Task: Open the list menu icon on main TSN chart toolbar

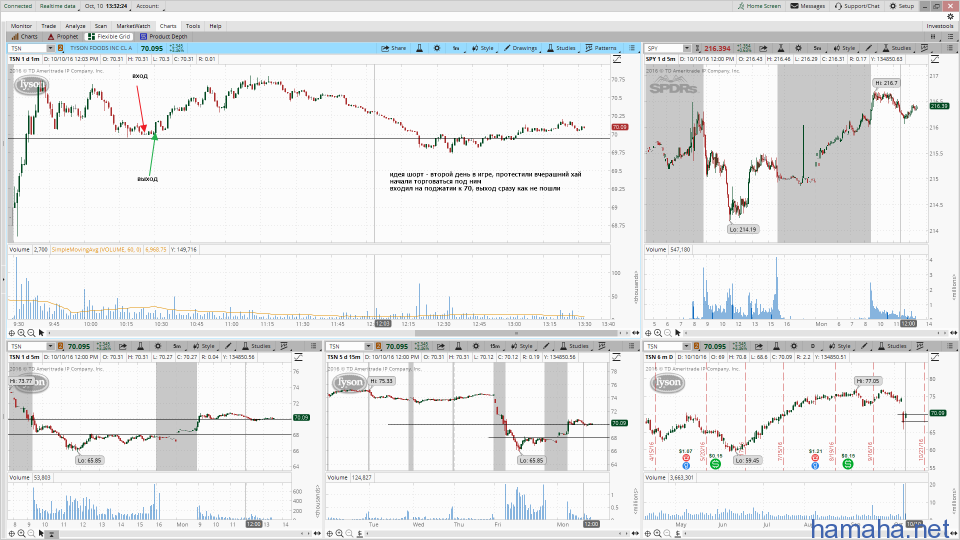Action: [x=632, y=48]
